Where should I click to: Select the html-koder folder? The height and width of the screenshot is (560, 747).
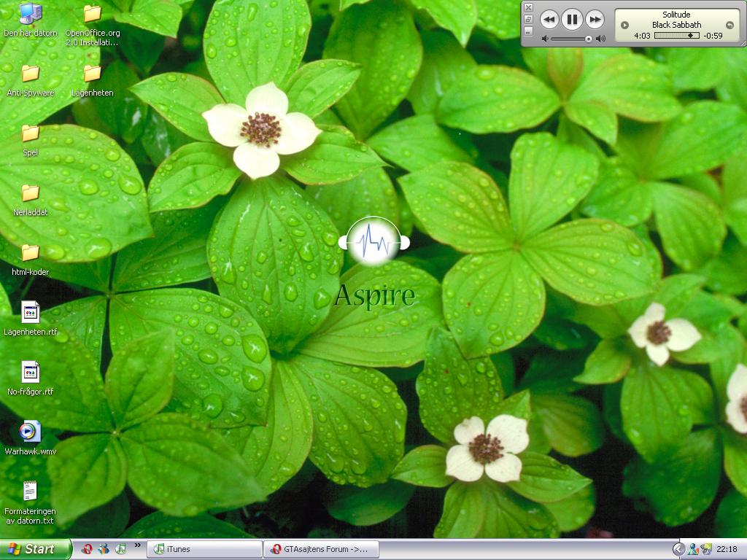31,260
